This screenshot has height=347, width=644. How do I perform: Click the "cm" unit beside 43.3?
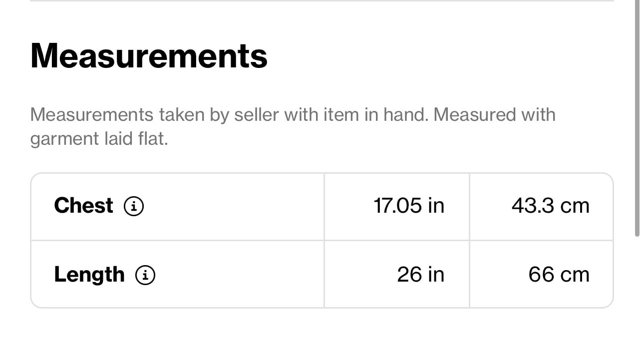[x=575, y=206]
